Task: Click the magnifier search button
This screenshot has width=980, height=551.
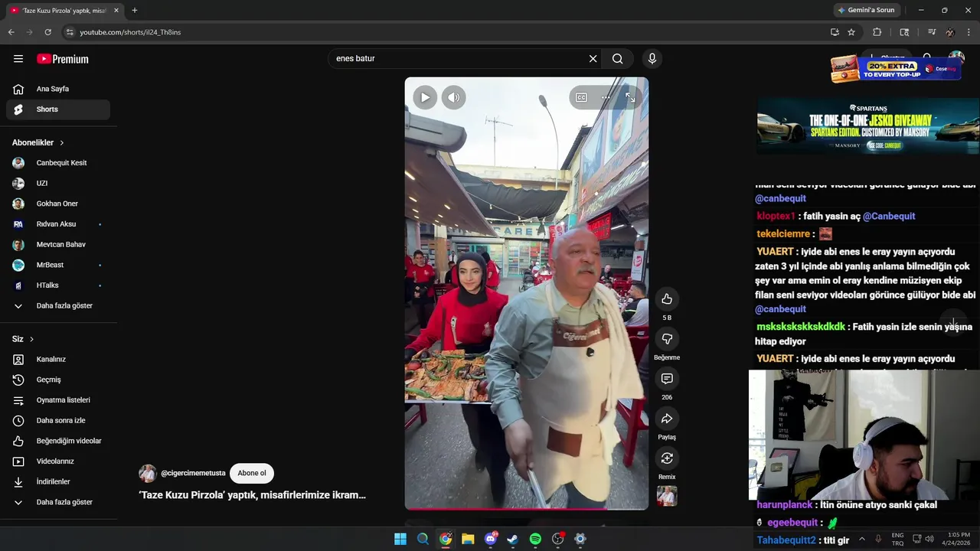Action: (x=618, y=59)
